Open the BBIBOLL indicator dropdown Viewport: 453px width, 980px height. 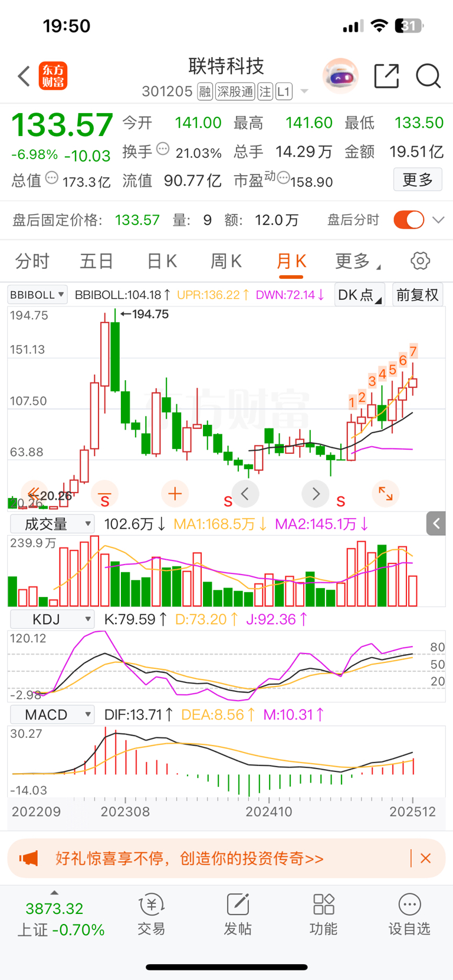click(x=37, y=294)
